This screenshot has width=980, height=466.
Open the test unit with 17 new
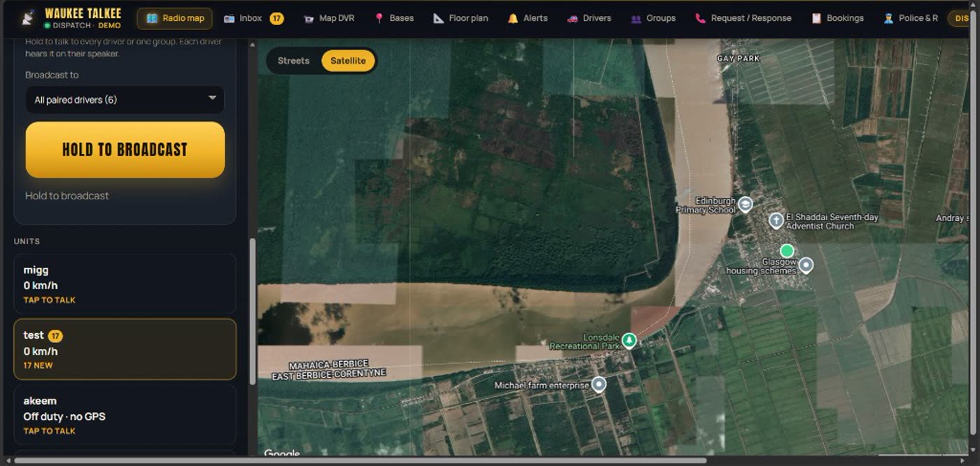tap(125, 349)
